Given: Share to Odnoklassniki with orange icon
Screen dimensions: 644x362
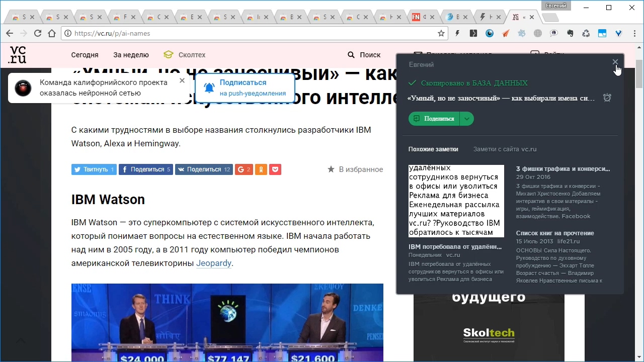Looking at the screenshot, I should (x=261, y=169).
